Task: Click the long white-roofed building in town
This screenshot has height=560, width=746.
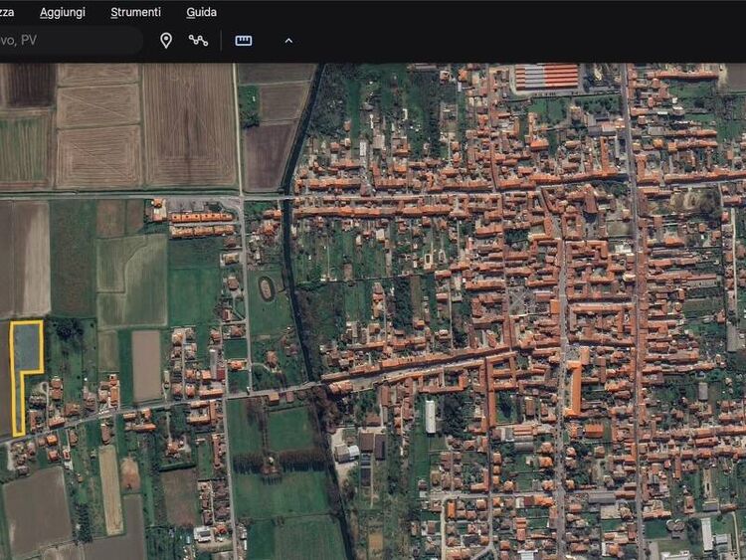Action: (x=431, y=416)
